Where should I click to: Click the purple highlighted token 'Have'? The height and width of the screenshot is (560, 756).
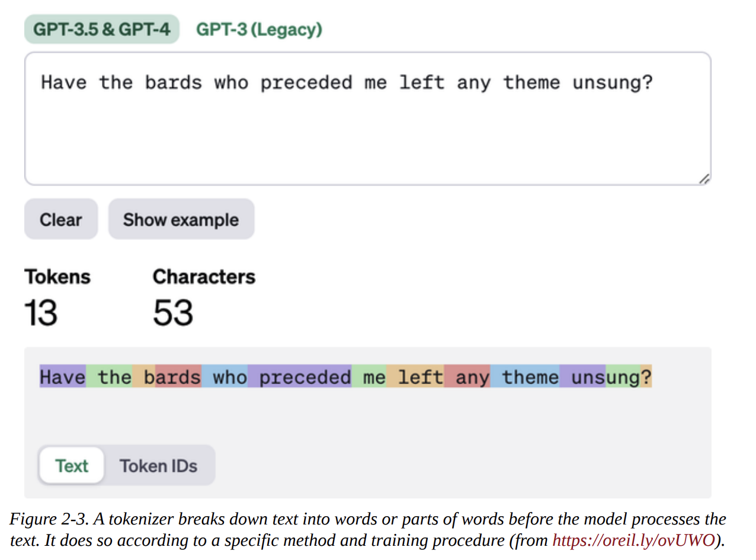62,377
